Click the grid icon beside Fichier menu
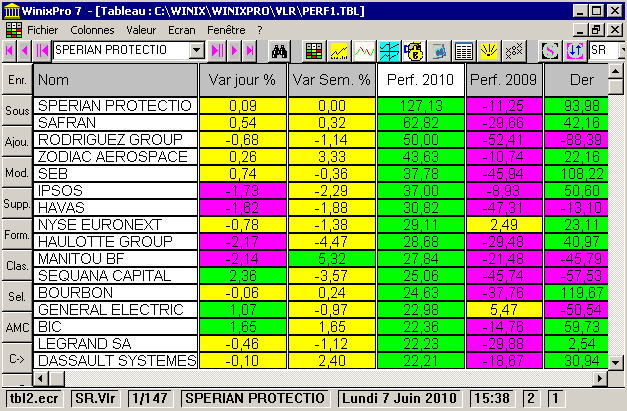 coord(14,30)
